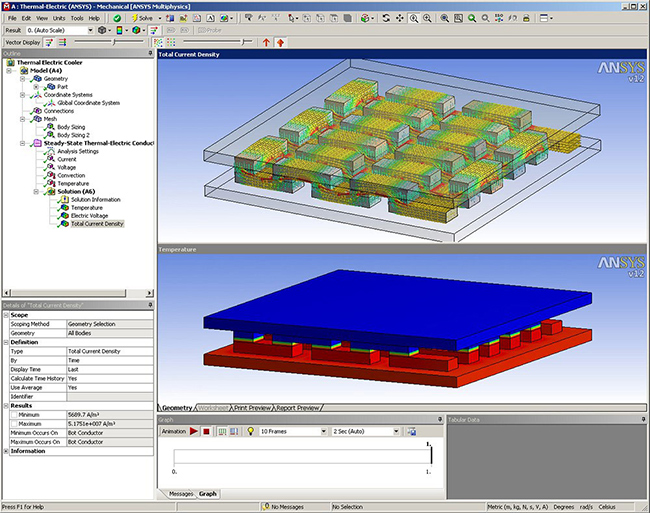Open the Units menu

click(x=58, y=18)
